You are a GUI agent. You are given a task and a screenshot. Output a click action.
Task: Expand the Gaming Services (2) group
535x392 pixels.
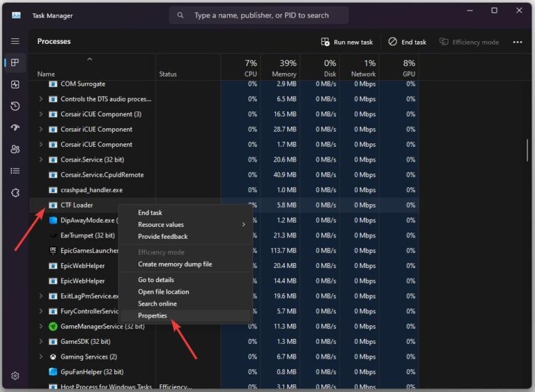[x=41, y=356]
